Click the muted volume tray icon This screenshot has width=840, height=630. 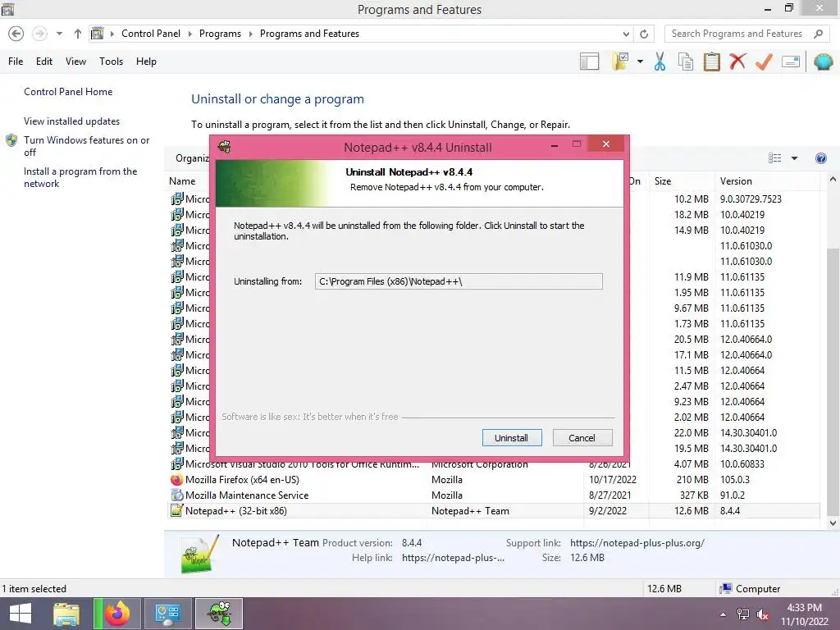click(x=763, y=614)
